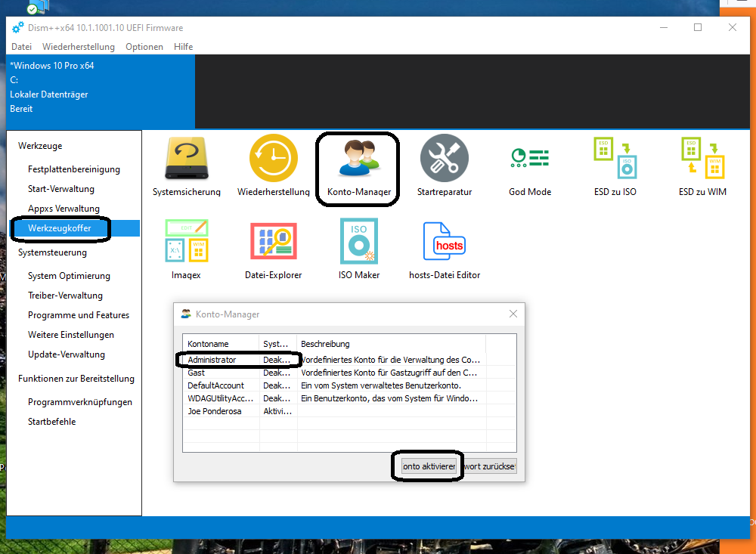Click Gast account description cell
The width and height of the screenshot is (756, 554).
[x=391, y=373]
